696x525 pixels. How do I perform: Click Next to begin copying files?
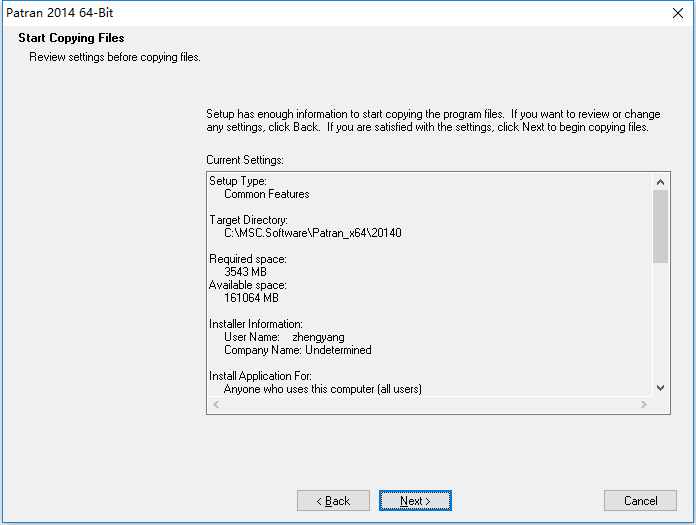[x=415, y=501]
